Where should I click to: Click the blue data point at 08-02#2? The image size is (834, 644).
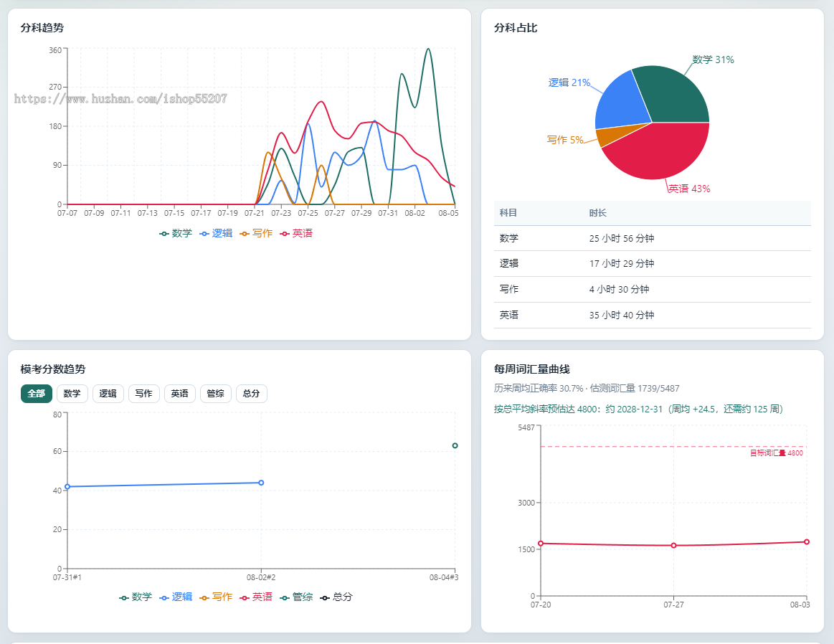(261, 483)
